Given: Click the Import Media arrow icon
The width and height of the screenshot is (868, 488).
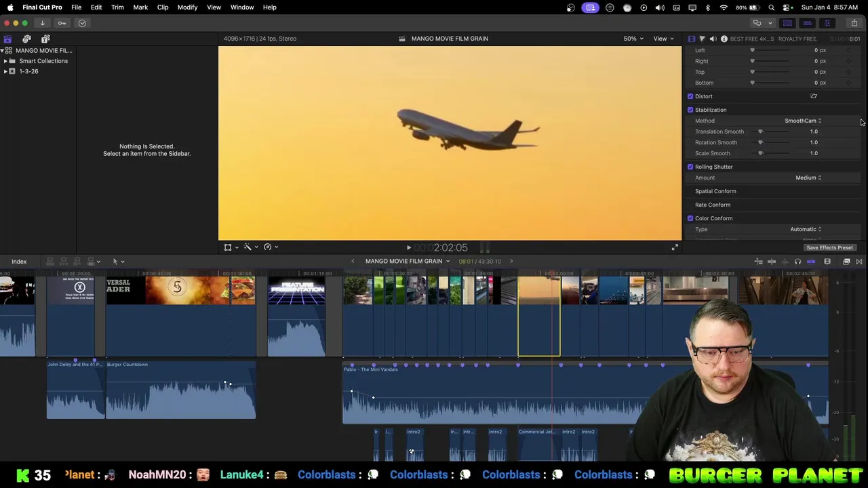Looking at the screenshot, I should pyautogui.click(x=42, y=23).
